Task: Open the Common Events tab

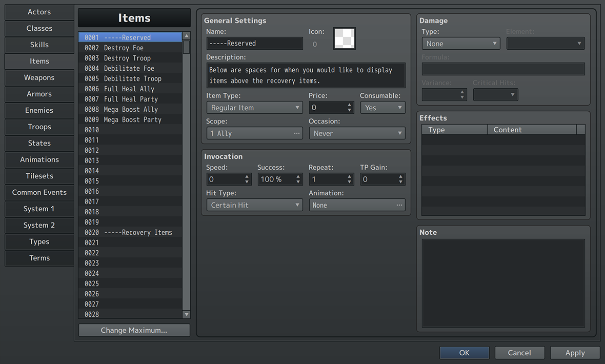Action: pos(39,192)
